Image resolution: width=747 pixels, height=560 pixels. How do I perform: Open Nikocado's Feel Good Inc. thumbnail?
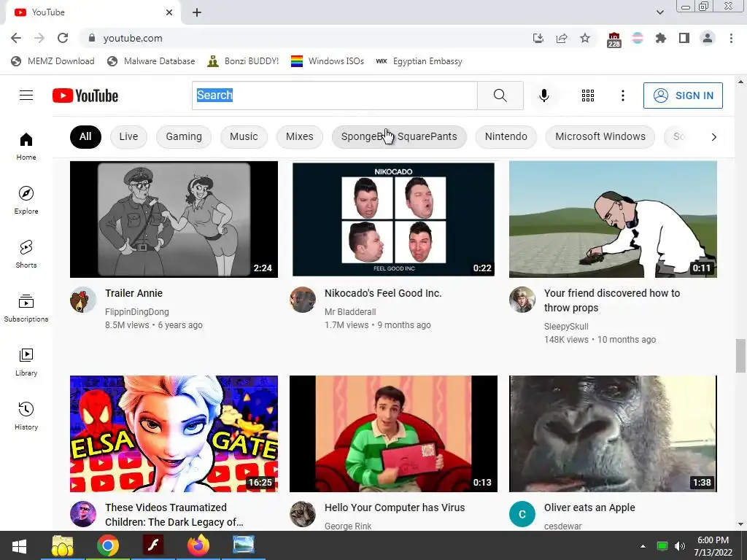393,219
